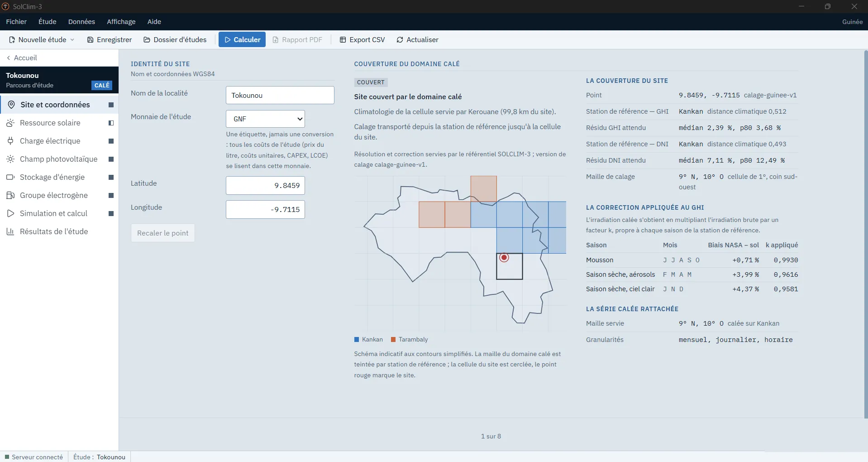The width and height of the screenshot is (868, 462).
Task: Open the Étude menu
Action: (48, 22)
